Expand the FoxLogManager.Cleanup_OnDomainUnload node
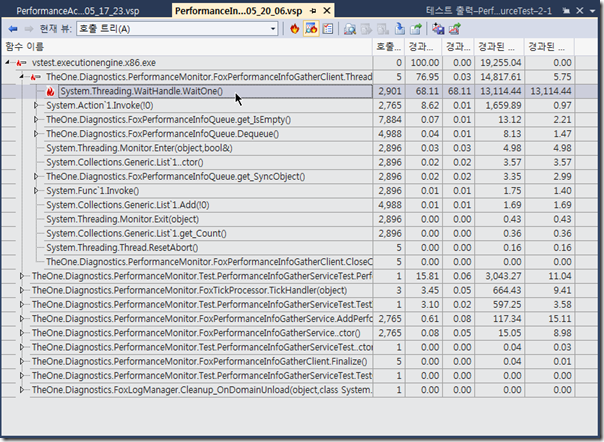The height and width of the screenshot is (442, 604). tap(22, 390)
